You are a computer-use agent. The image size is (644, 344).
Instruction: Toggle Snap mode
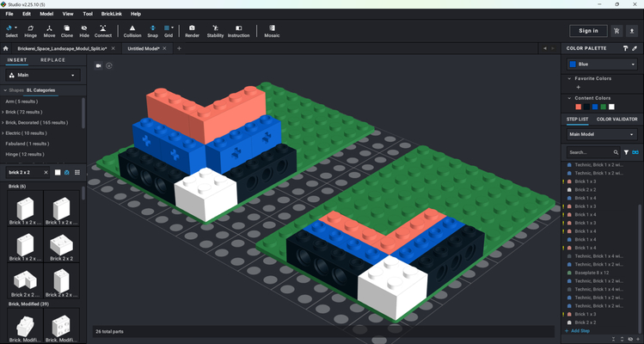[x=152, y=31]
